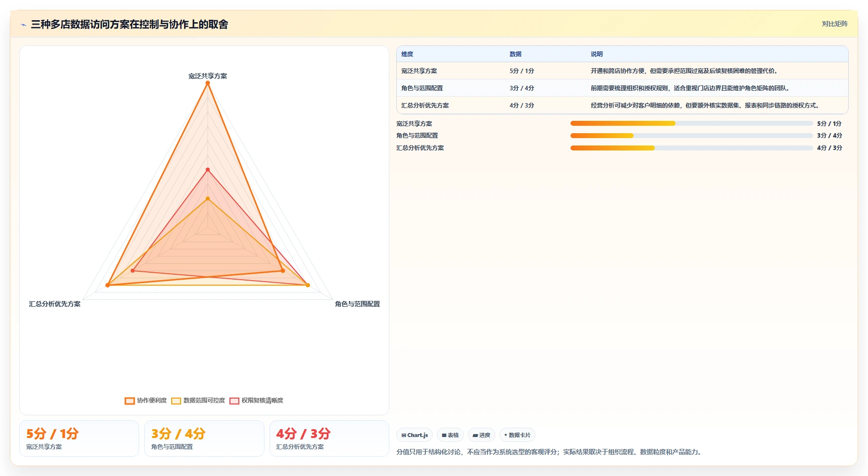Click the 宽泛共享方案 label in progress list

(x=414, y=124)
